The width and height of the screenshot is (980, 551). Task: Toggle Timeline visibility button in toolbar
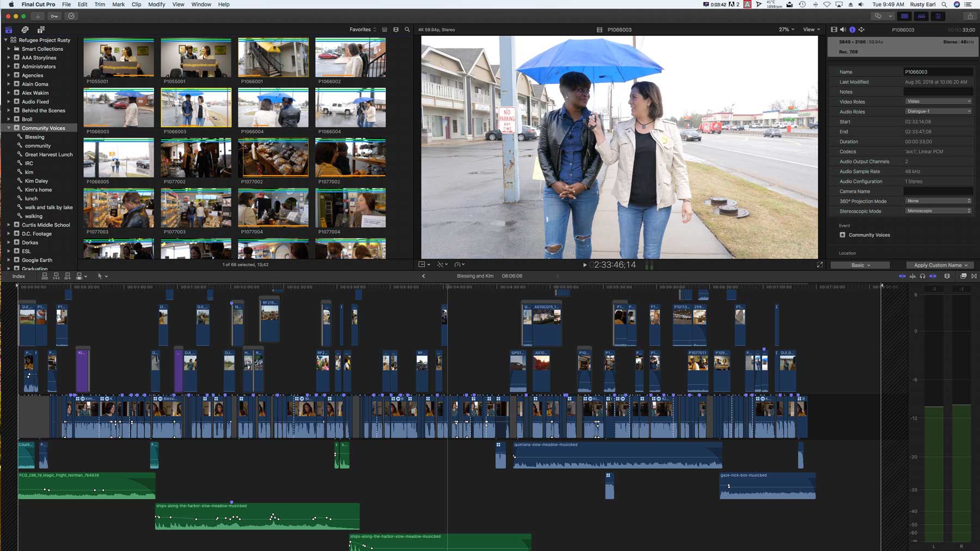pos(921,16)
